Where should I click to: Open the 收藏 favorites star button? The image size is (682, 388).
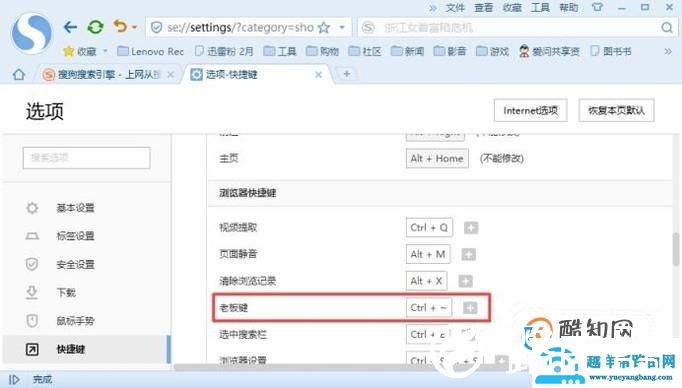(x=80, y=52)
